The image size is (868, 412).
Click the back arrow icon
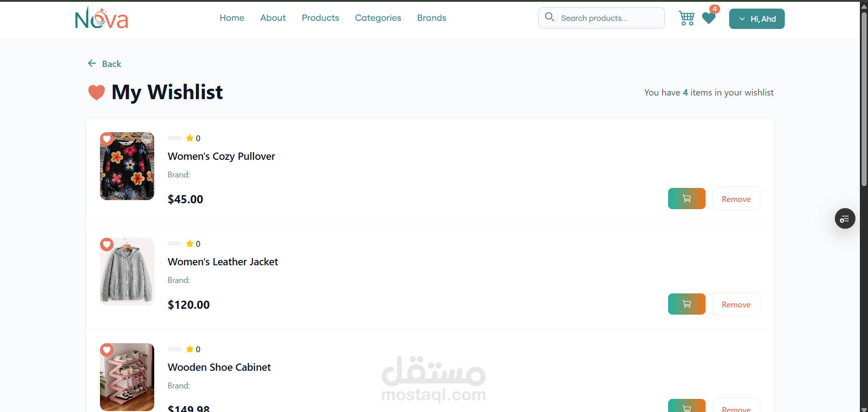[92, 63]
